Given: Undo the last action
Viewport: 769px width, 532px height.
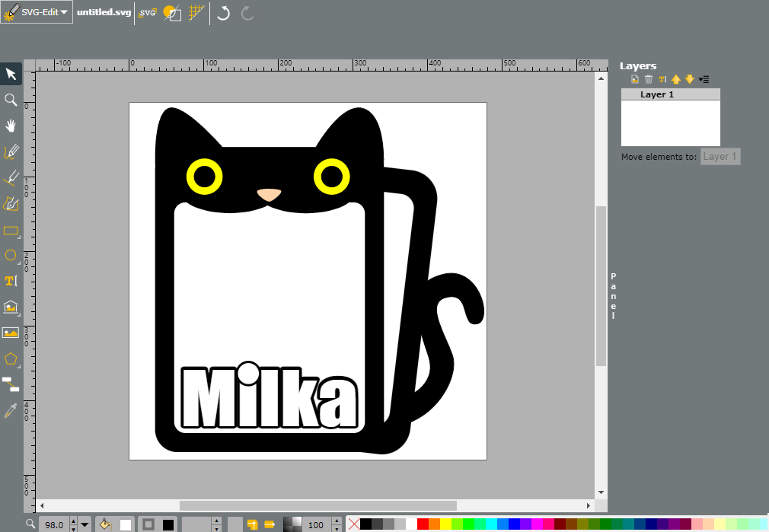Looking at the screenshot, I should click(x=224, y=13).
